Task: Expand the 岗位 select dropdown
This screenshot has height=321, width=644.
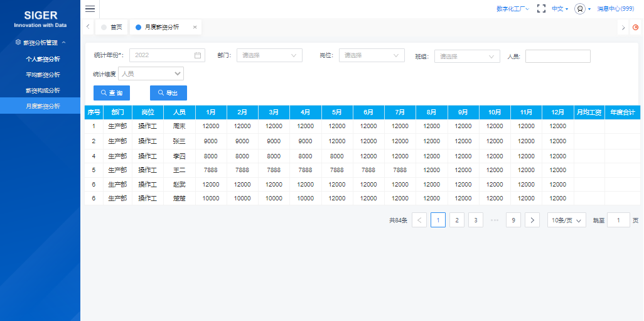Action: coord(372,55)
